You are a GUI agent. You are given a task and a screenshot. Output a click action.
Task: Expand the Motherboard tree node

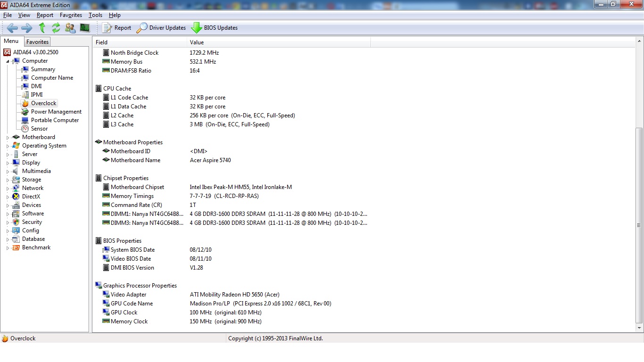[x=8, y=138]
